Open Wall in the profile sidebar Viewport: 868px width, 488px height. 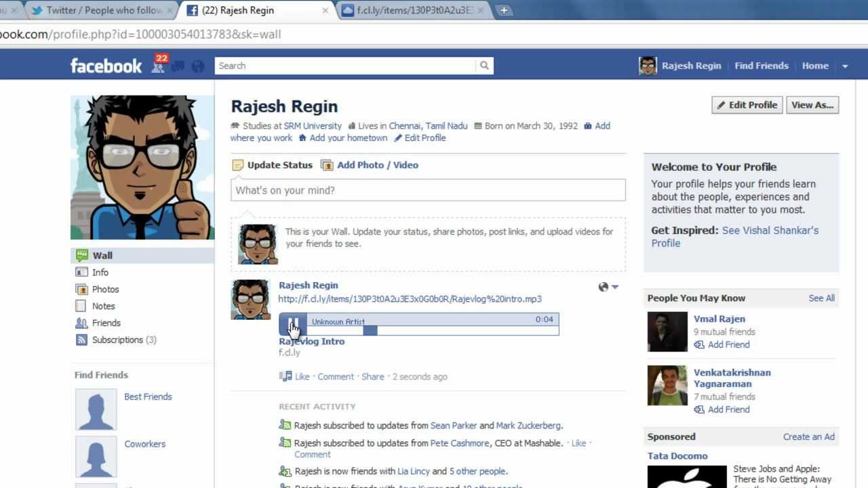click(x=142, y=256)
